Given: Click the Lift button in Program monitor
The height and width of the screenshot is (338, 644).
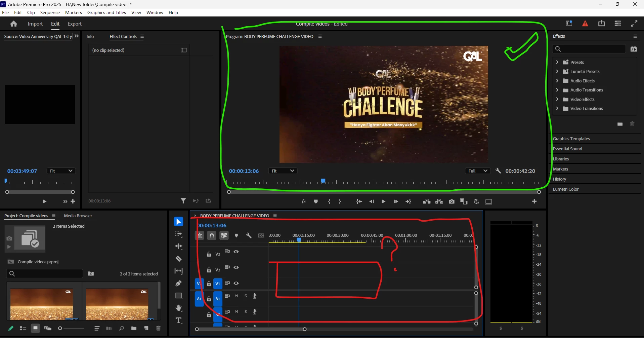Looking at the screenshot, I should click(427, 201).
